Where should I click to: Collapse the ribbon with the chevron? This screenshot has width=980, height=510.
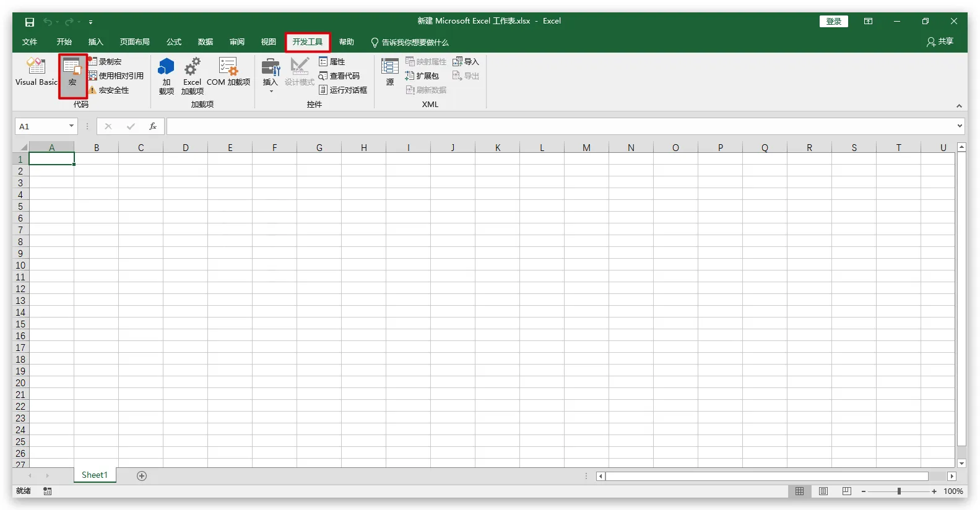pyautogui.click(x=959, y=106)
